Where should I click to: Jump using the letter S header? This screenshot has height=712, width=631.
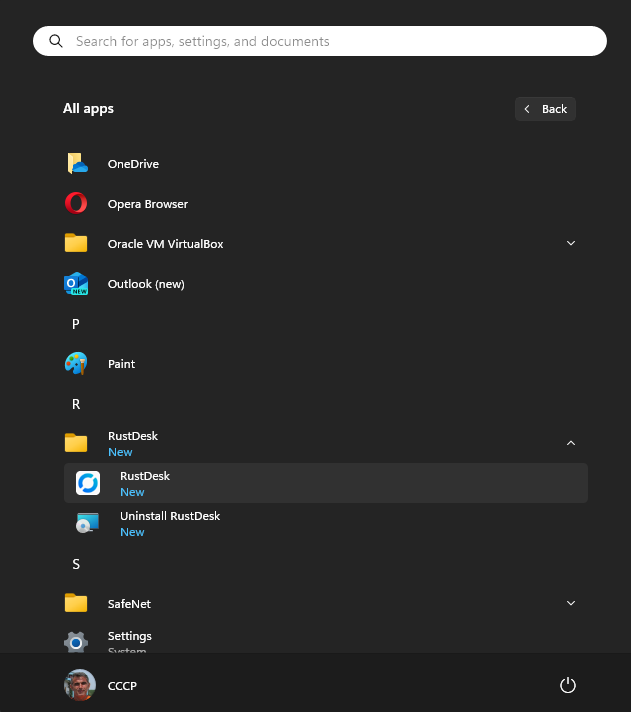click(76, 564)
